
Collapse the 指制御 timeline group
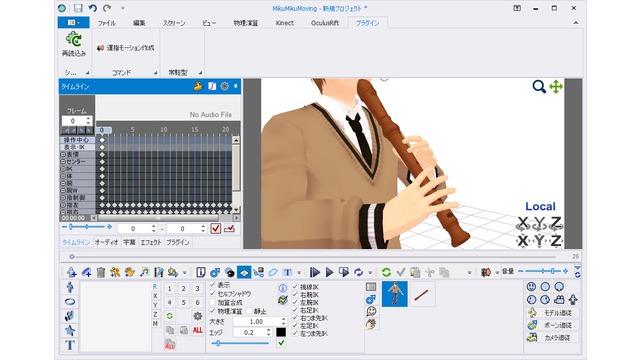(63, 198)
